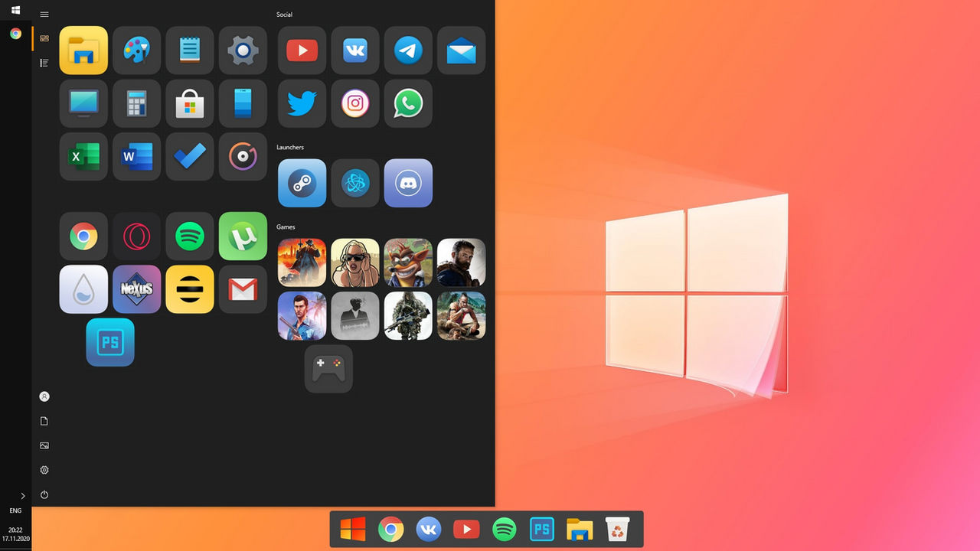Open the Gmail tile
The width and height of the screenshot is (980, 551).
243,289
